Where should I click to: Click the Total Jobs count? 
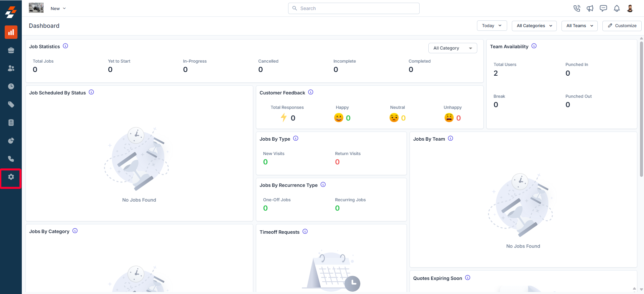tap(35, 70)
